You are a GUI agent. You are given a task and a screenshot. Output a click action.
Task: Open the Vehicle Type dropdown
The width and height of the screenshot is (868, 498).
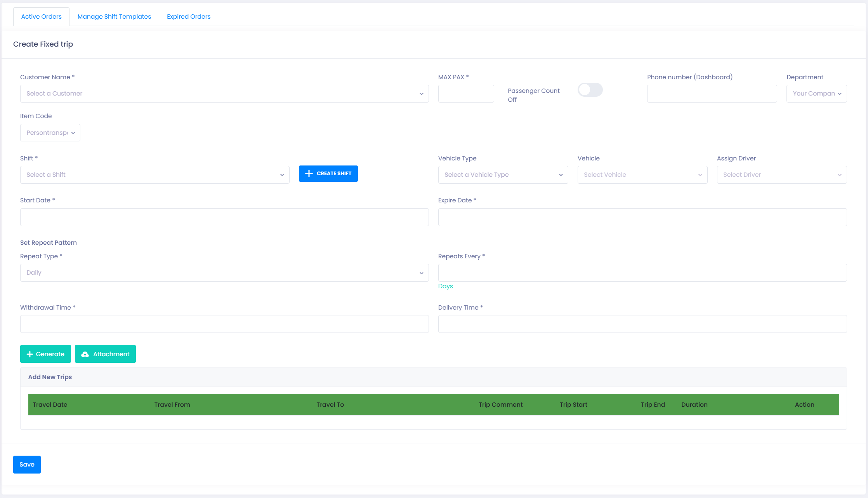click(503, 175)
